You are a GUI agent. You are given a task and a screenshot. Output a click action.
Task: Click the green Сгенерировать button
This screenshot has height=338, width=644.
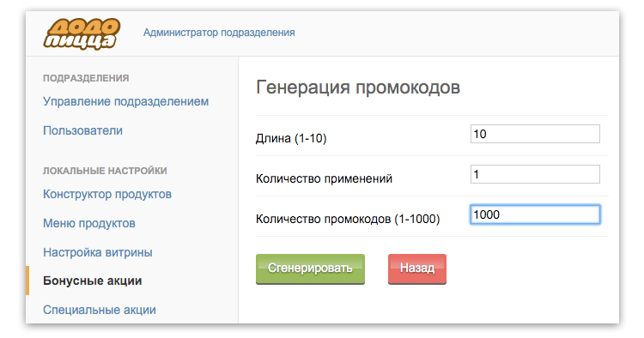point(310,269)
